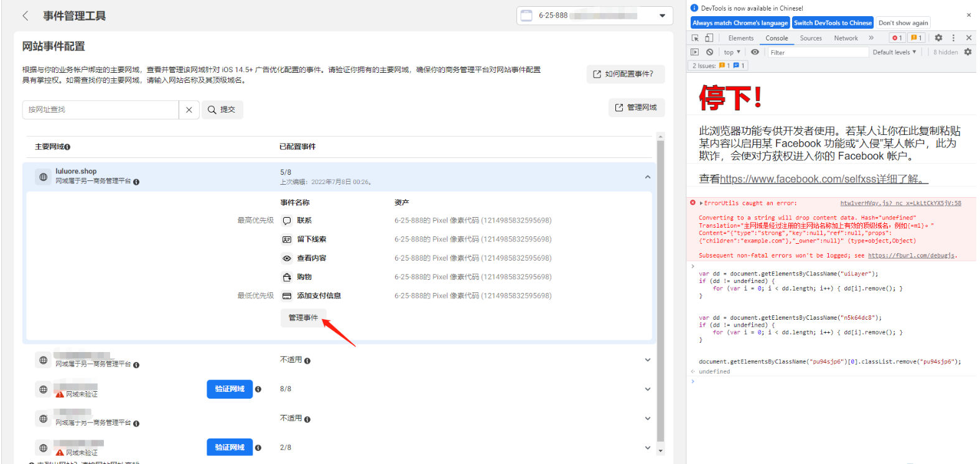Select the DevTools inspect element picker
Viewport: 980px width, 464px height.
coord(695,38)
